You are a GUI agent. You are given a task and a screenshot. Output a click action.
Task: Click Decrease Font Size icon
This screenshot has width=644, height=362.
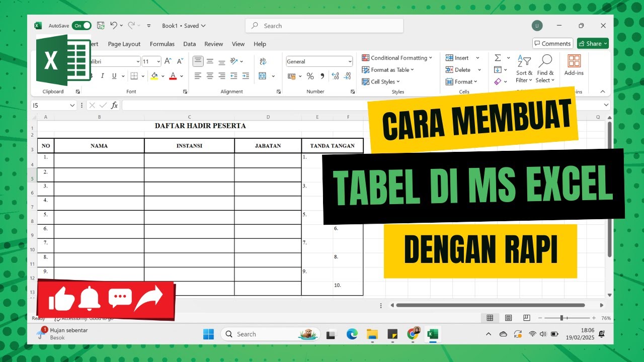[x=180, y=61]
